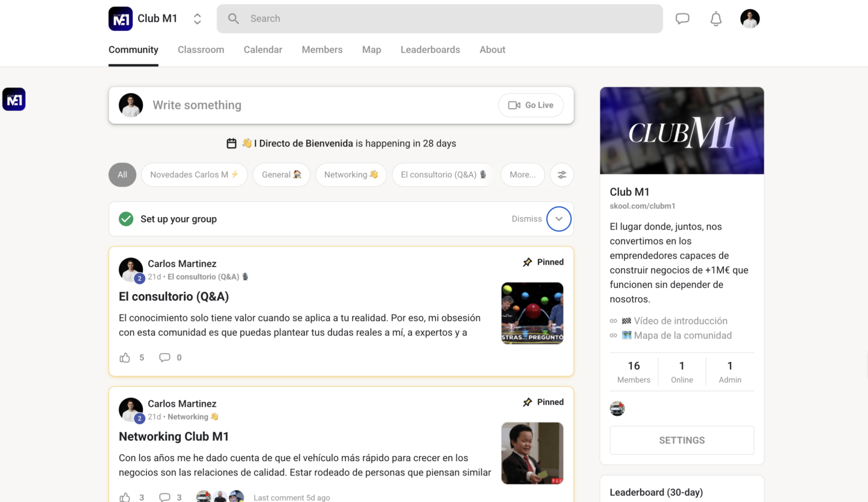
Task: Click the avatar beside Write something
Action: [x=131, y=105]
